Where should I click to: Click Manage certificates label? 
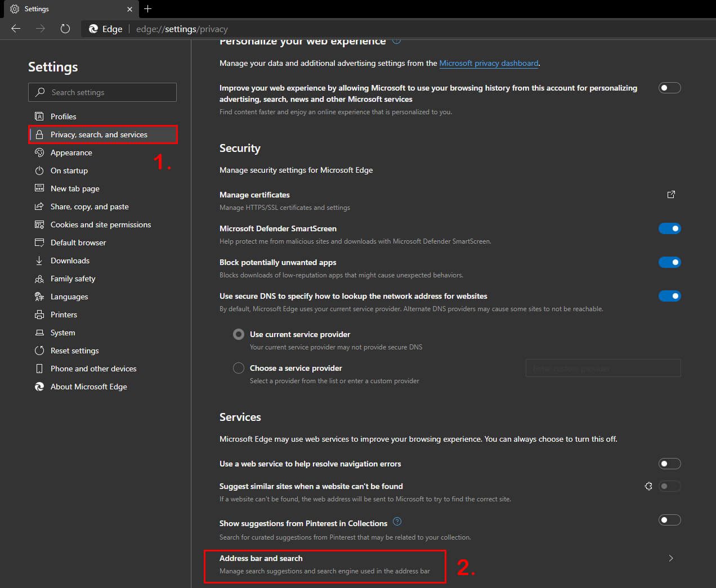tap(254, 195)
